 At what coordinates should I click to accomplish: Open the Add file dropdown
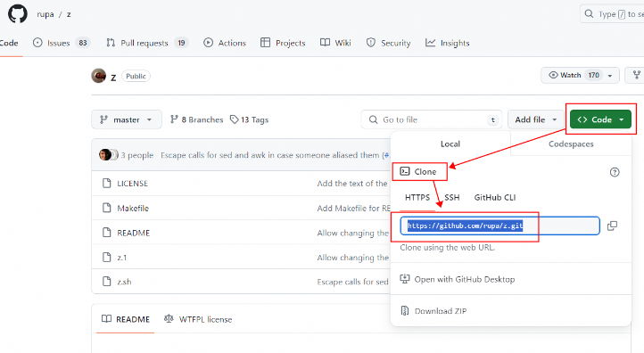(x=536, y=119)
